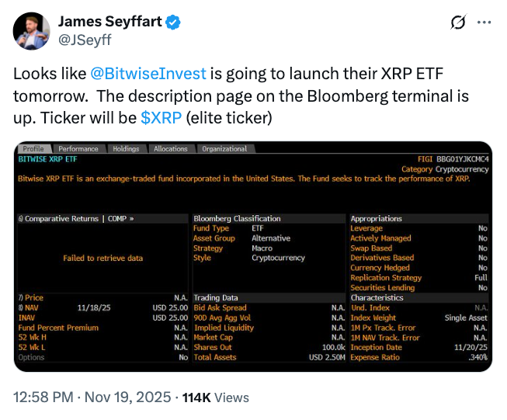
Task: Click the Options row in terminal
Action: [x=31, y=357]
